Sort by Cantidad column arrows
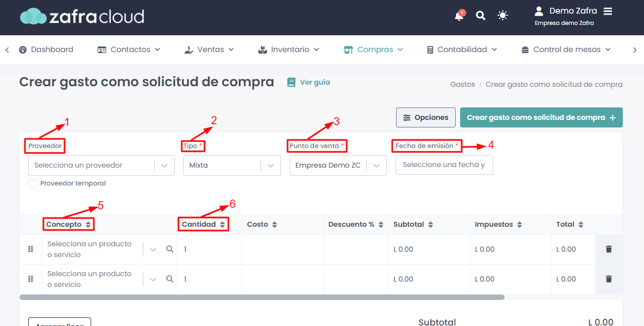 [x=222, y=225]
